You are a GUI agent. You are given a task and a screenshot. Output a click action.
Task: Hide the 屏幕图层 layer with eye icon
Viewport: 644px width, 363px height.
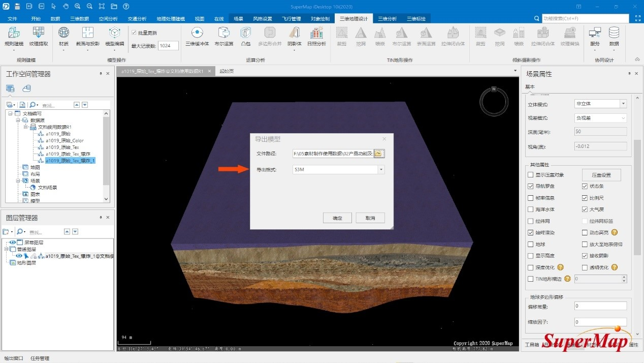point(13,243)
